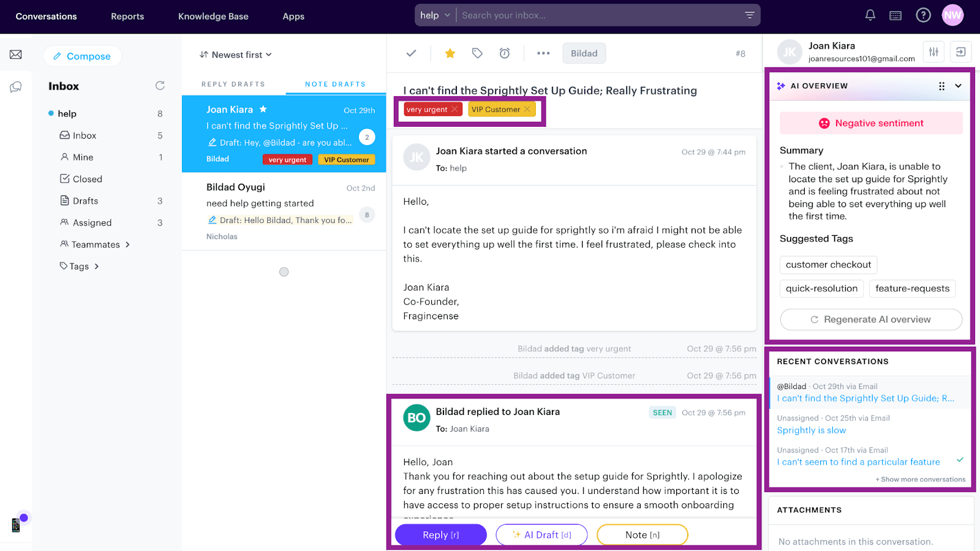Image resolution: width=980 pixels, height=551 pixels.
Task: Open the Mine folder
Action: pos(83,158)
